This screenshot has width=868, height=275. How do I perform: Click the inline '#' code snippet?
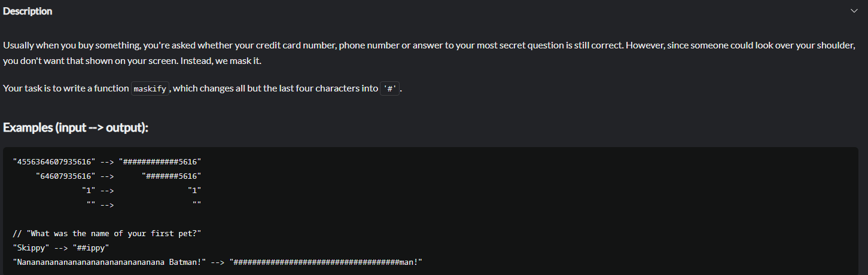click(390, 88)
